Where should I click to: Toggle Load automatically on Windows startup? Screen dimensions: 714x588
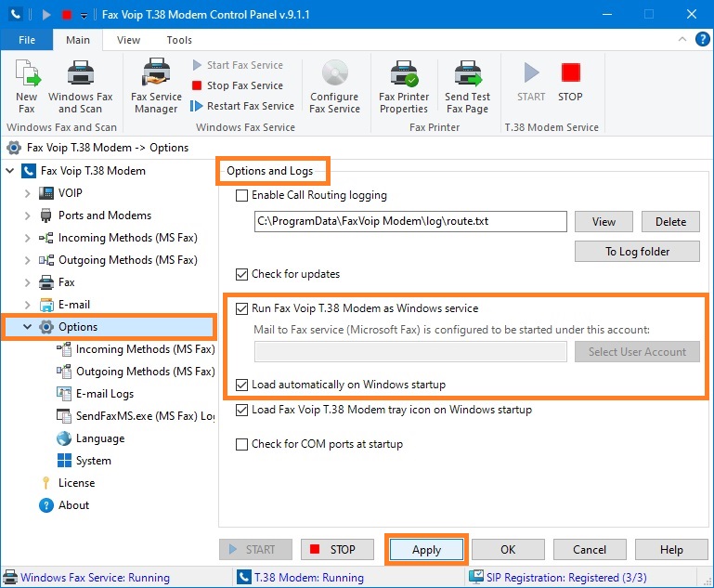(241, 385)
